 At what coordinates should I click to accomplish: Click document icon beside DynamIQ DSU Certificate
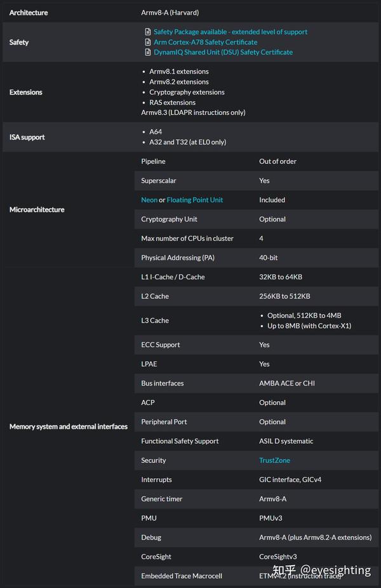click(x=148, y=52)
